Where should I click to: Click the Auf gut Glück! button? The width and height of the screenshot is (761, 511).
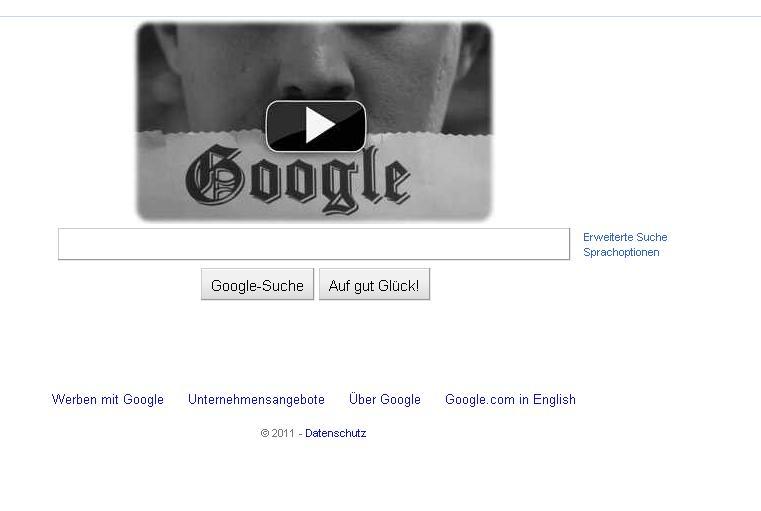tap(374, 285)
